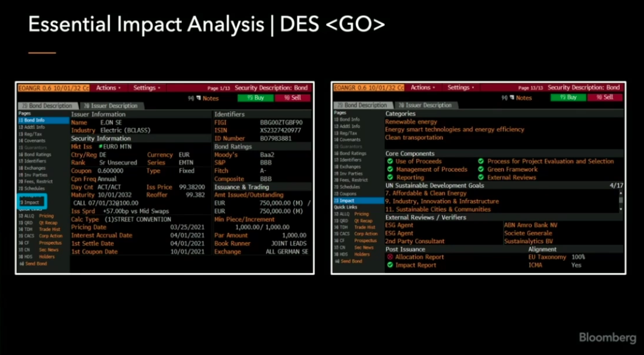The width and height of the screenshot is (644, 355).
Task: Open Covenants page in left terminal
Action: click(x=32, y=141)
